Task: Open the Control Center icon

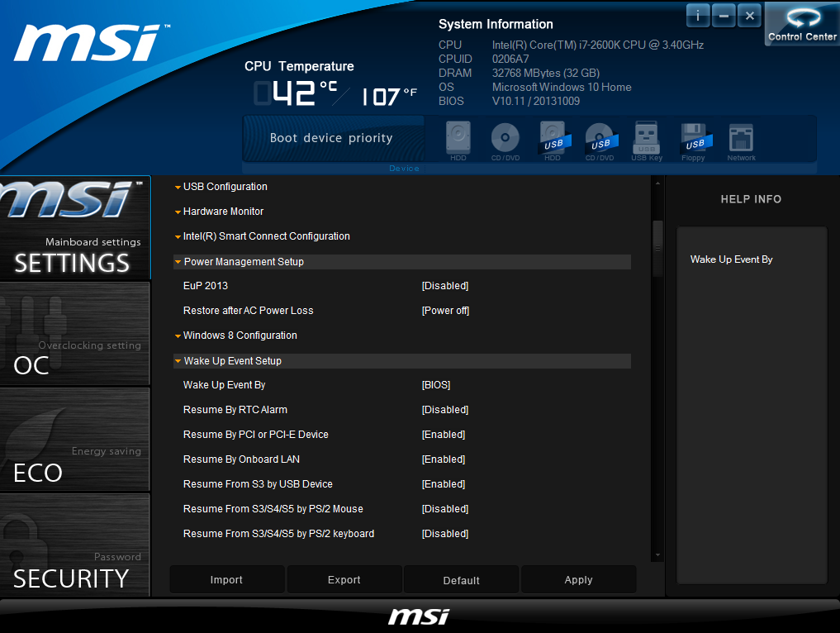Action: pyautogui.click(x=802, y=24)
